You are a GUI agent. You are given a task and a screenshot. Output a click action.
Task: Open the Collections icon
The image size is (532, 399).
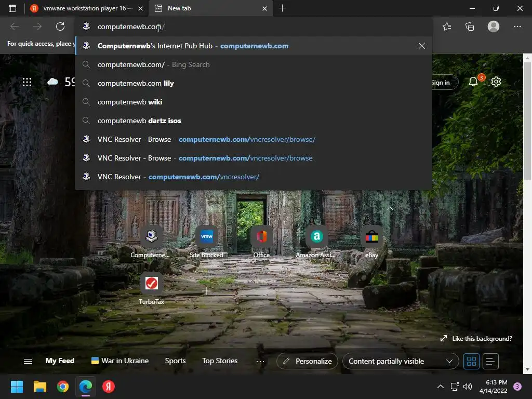click(470, 26)
